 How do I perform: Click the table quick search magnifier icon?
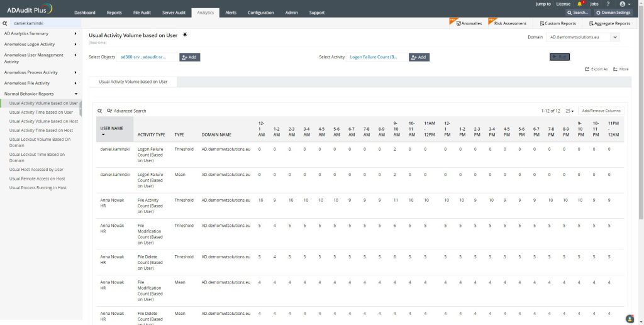[99, 111]
